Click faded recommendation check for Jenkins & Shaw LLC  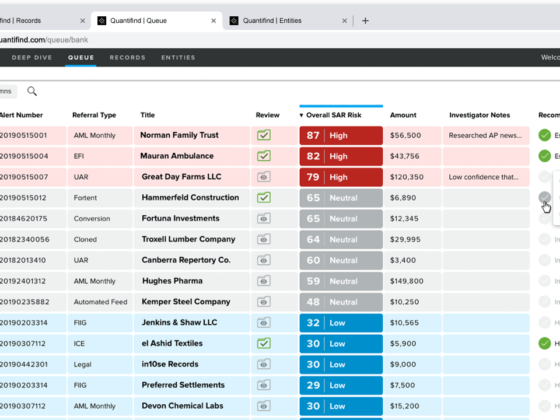[545, 322]
